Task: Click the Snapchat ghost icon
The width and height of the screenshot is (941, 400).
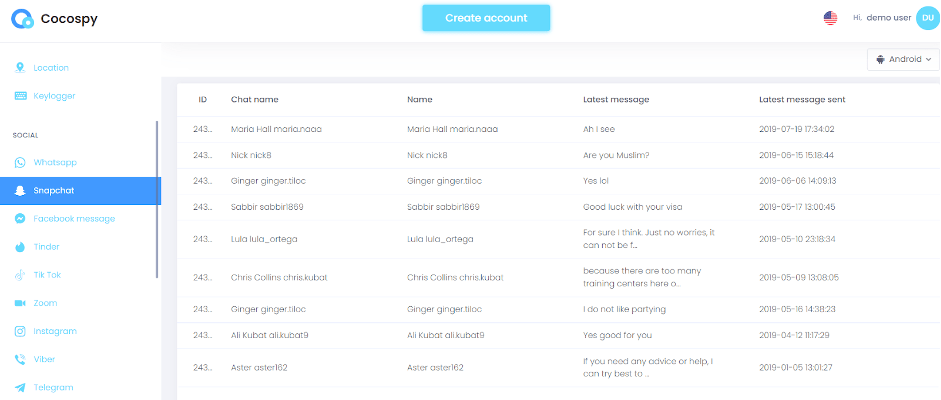Action: [x=20, y=191]
